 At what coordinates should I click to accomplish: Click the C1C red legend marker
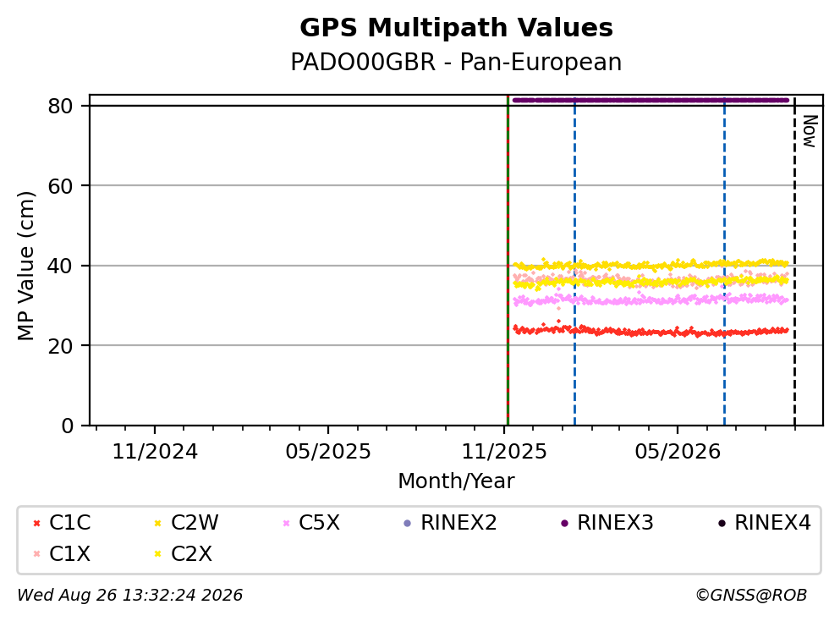[x=36, y=523]
